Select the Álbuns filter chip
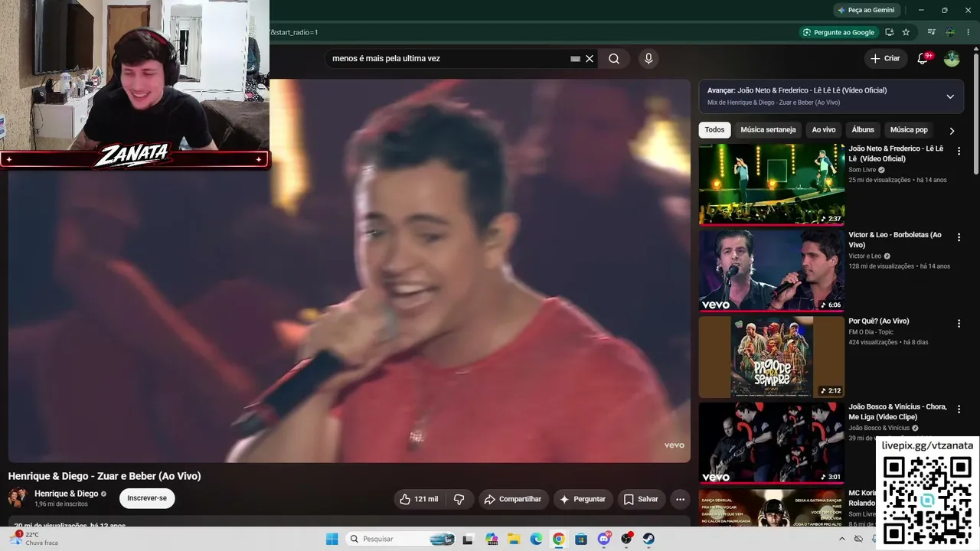Screen dimensions: 980x551 tap(863, 130)
